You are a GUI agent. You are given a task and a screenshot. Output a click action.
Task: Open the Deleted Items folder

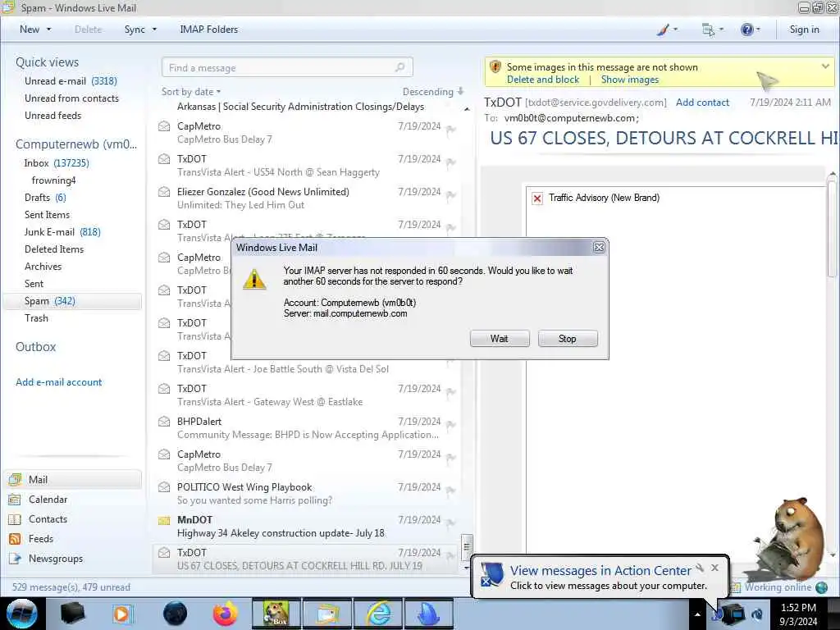pyautogui.click(x=54, y=249)
